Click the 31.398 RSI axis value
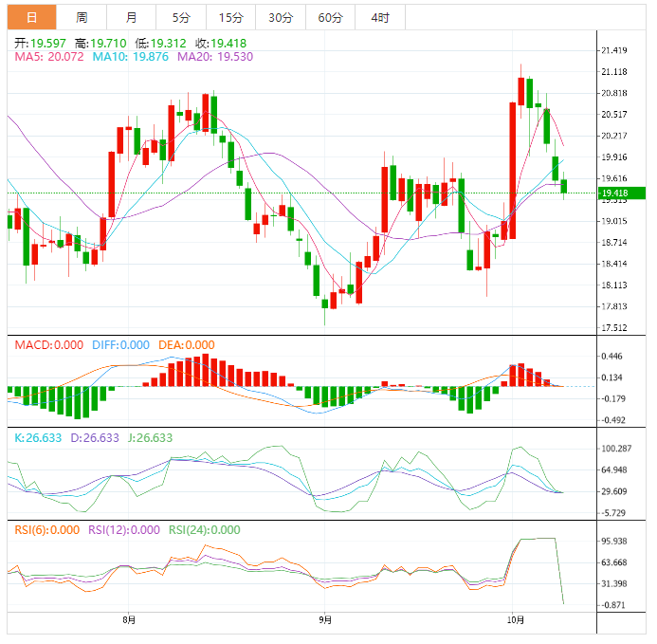 tap(614, 583)
